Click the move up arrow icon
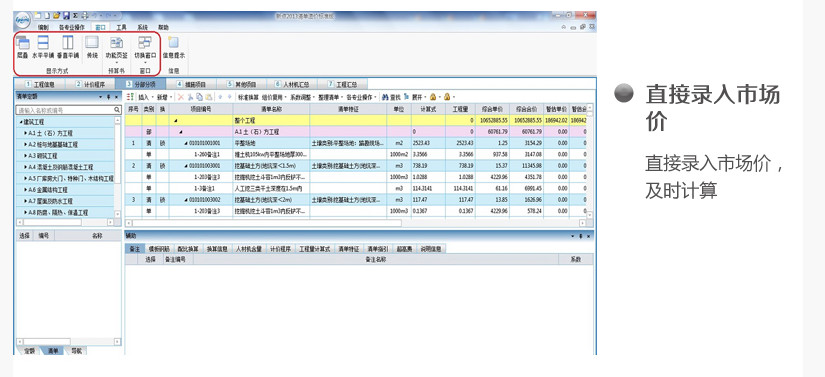 [x=220, y=97]
